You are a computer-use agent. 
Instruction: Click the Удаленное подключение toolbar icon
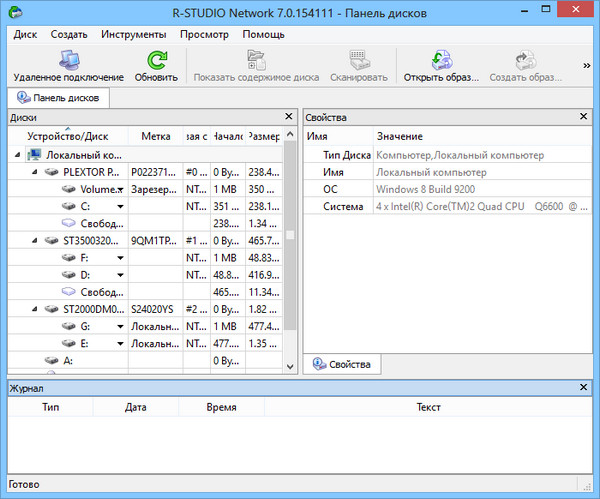coord(68,60)
